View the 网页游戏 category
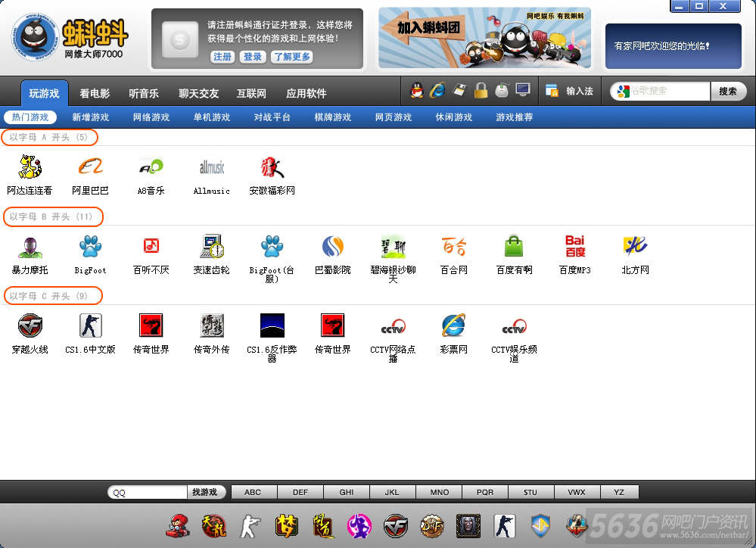 pos(394,117)
